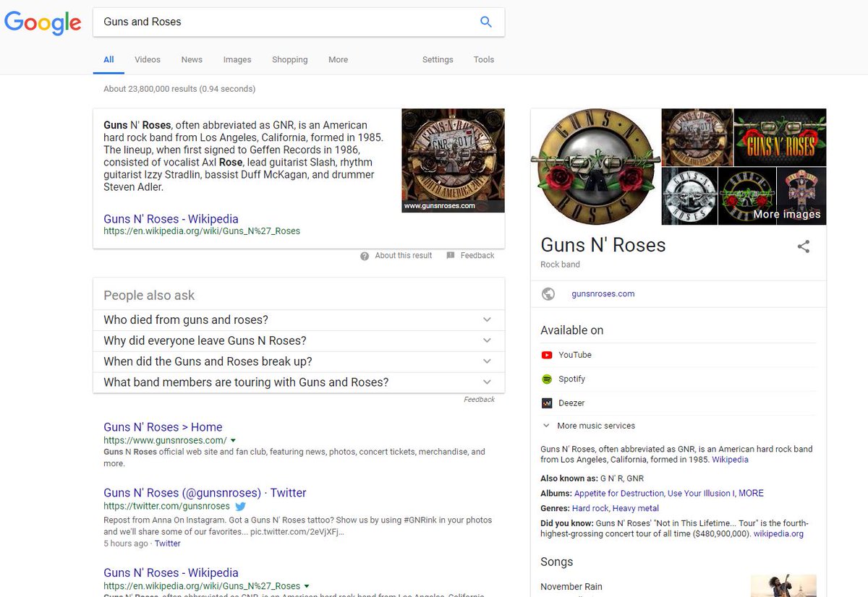Click the Guns N' Roses knowledge panel title
This screenshot has height=597, width=868.
(x=603, y=245)
